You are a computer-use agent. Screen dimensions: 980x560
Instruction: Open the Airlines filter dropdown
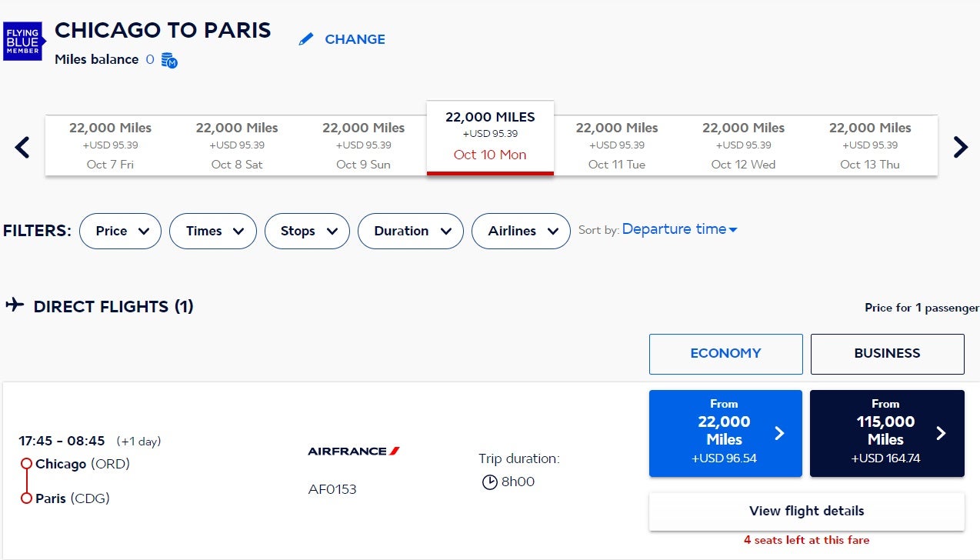521,231
